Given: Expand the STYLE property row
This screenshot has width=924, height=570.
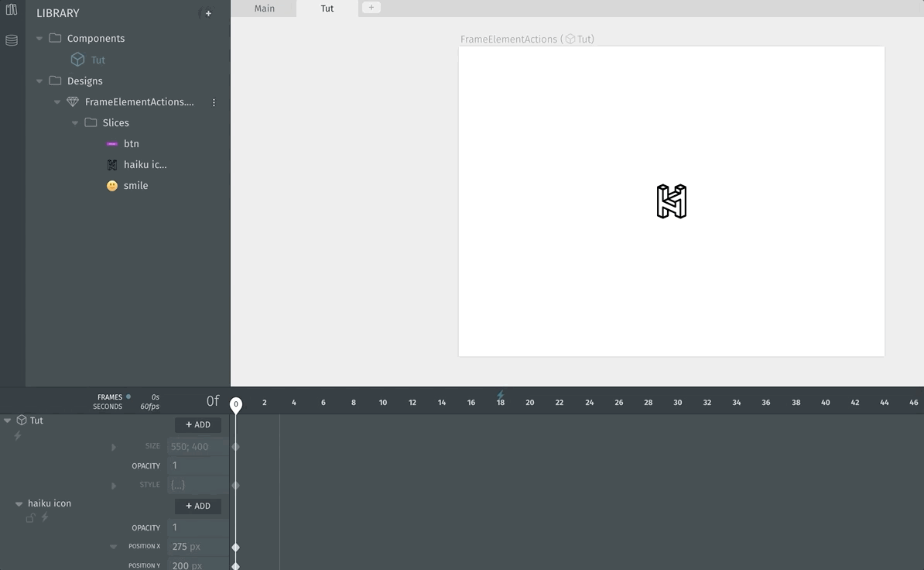Looking at the screenshot, I should point(114,486).
